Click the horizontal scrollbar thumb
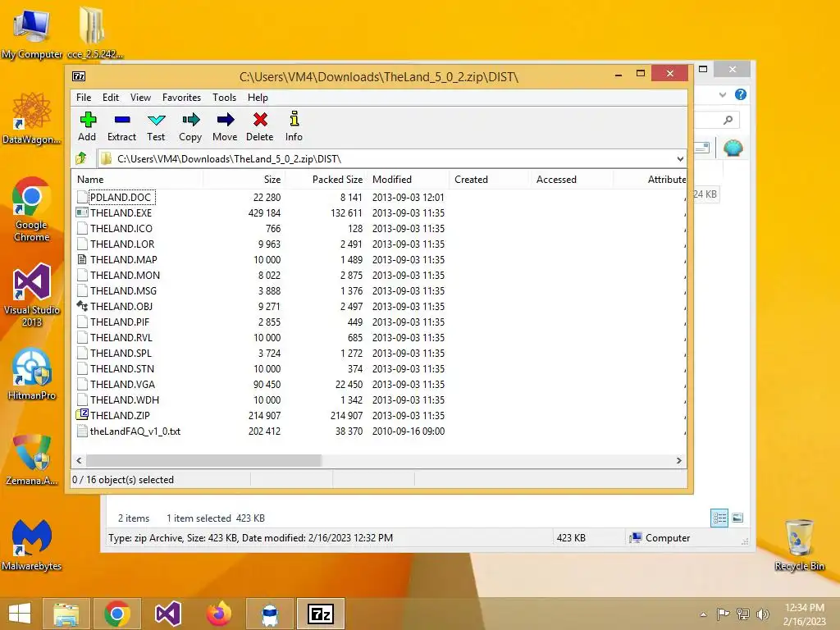Viewport: 840px width, 630px height. (203, 461)
